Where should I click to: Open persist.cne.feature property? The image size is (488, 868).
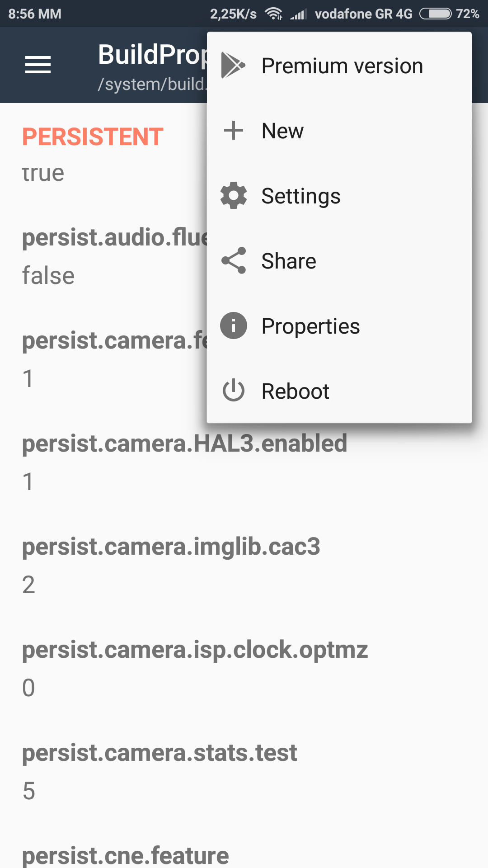(126, 855)
